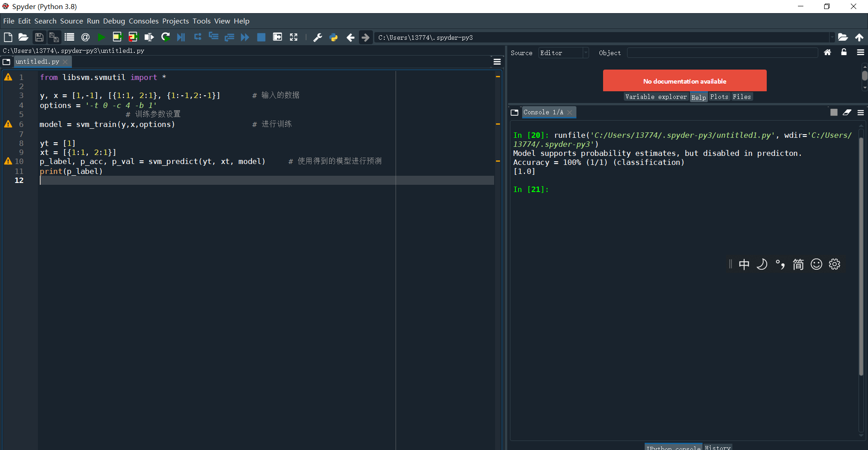The height and width of the screenshot is (450, 868).
Task: Interrupt kernel with console stop square
Action: [834, 112]
